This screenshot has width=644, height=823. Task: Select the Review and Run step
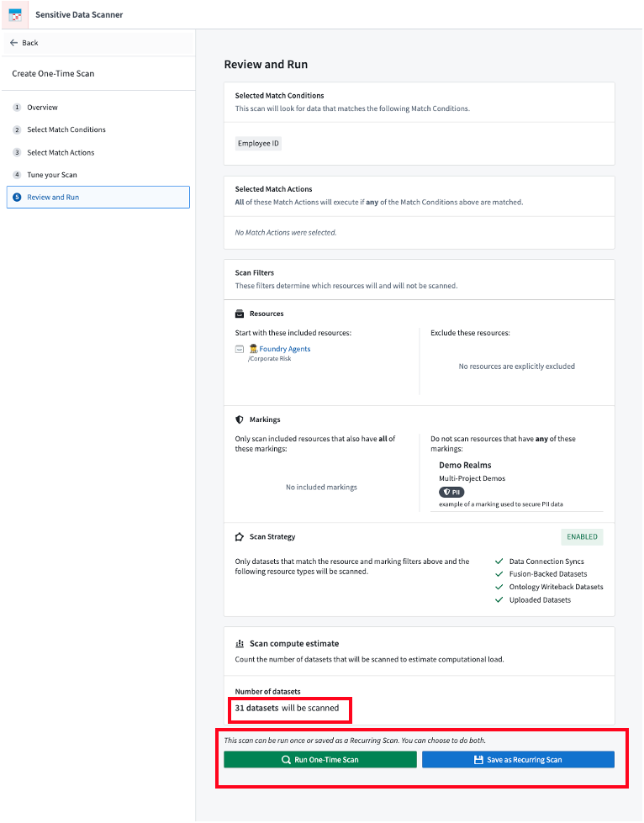click(x=98, y=198)
